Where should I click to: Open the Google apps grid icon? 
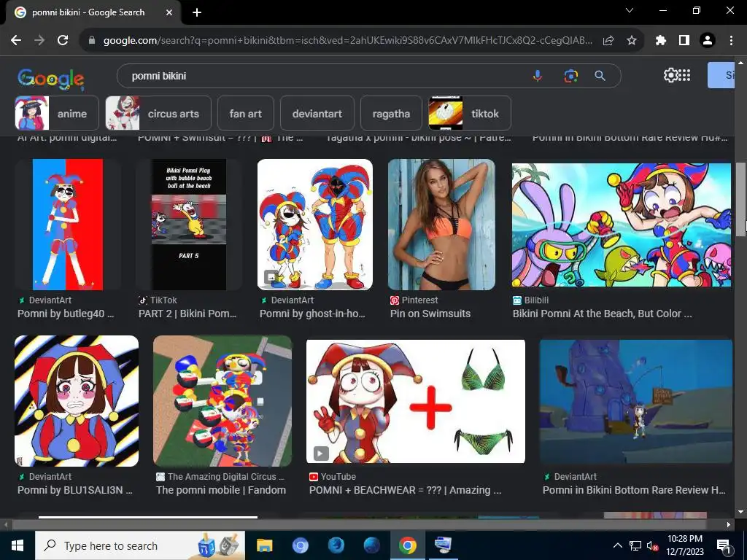(684, 75)
